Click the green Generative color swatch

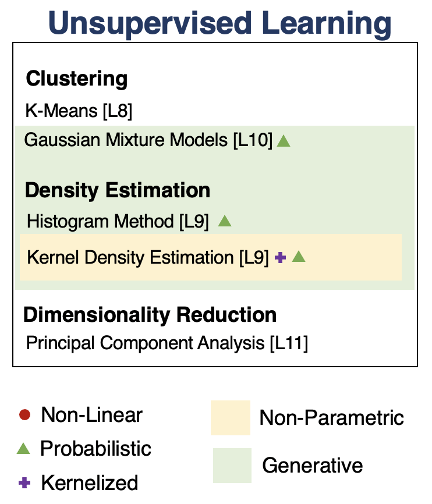pos(232,465)
